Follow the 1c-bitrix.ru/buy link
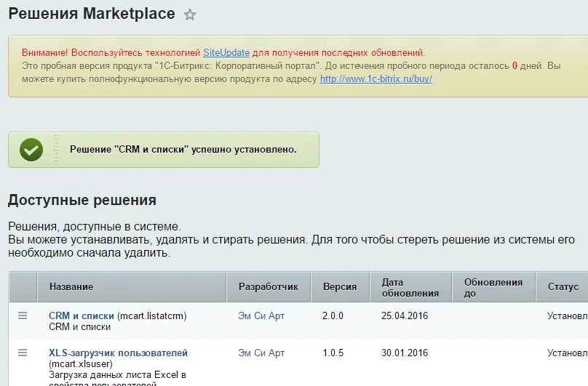This screenshot has height=386, width=588. click(x=376, y=79)
